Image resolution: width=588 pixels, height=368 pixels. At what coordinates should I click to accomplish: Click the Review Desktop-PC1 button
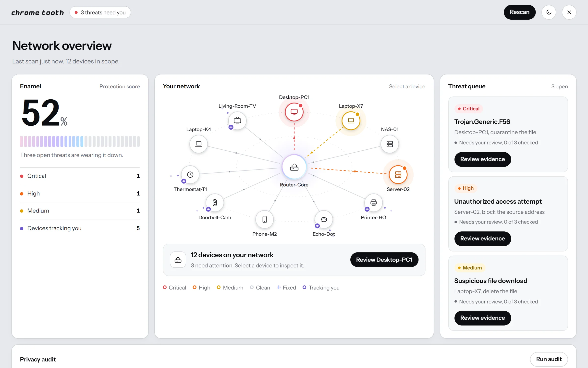(x=384, y=260)
